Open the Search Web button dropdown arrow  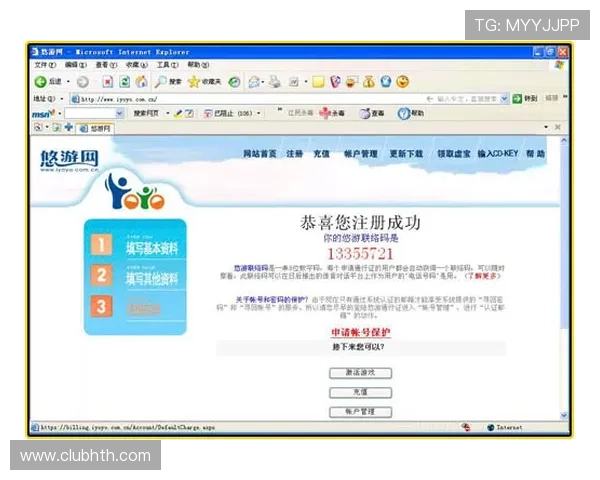coord(168,114)
